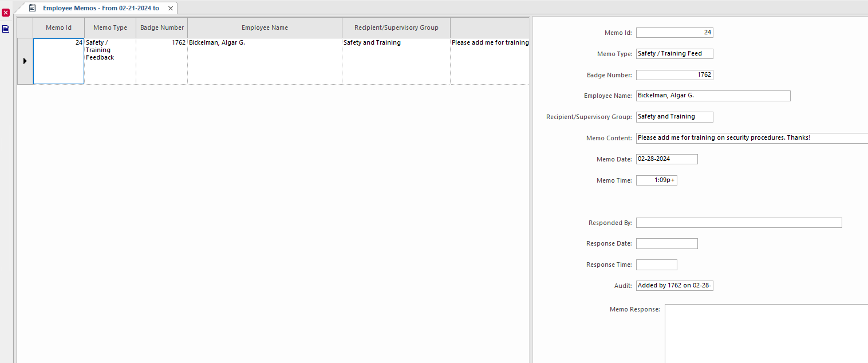This screenshot has width=868, height=363.
Task: Click inside the Memo Response text area
Action: (762, 332)
